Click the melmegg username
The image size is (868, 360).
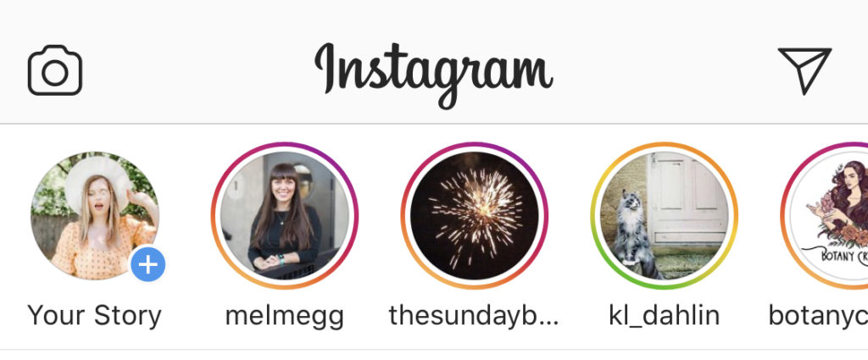[x=285, y=316]
